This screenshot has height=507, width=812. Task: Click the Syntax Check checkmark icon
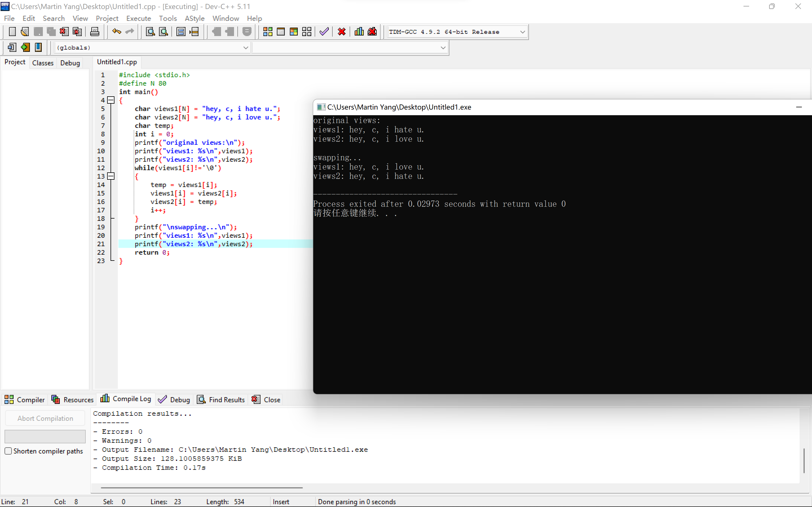coord(324,32)
